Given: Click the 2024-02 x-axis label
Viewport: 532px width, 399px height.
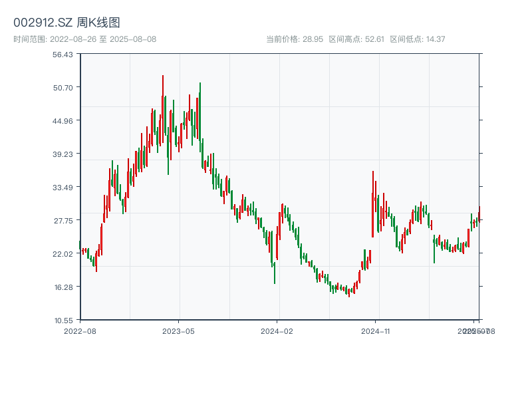Looking at the screenshot, I should pos(278,330).
